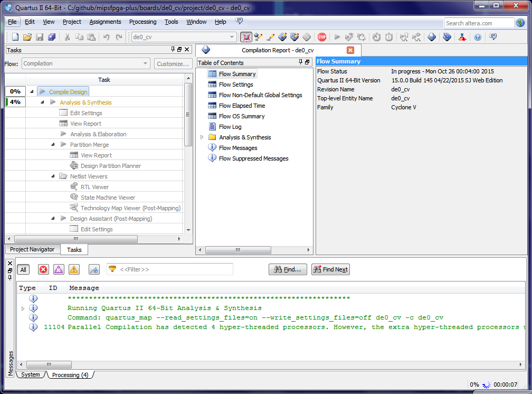Click the Find... button
532x394 pixels.
point(288,269)
